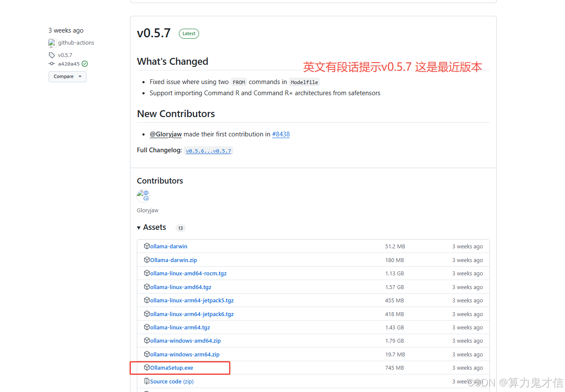This screenshot has height=392, width=565.
Task: Click the 1.57 GB size of linux-amd64.tgz
Action: tap(394, 287)
